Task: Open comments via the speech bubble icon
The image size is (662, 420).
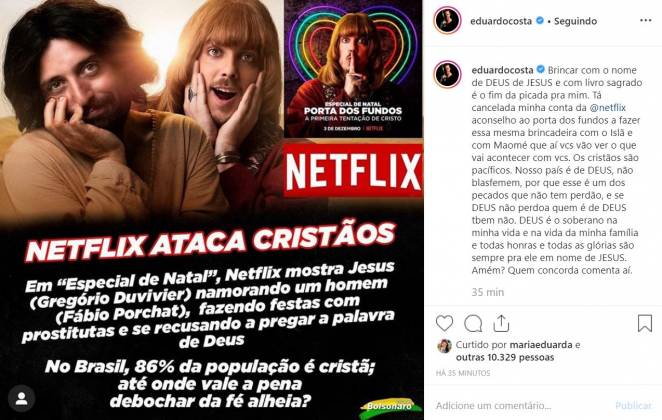Action: (x=473, y=324)
